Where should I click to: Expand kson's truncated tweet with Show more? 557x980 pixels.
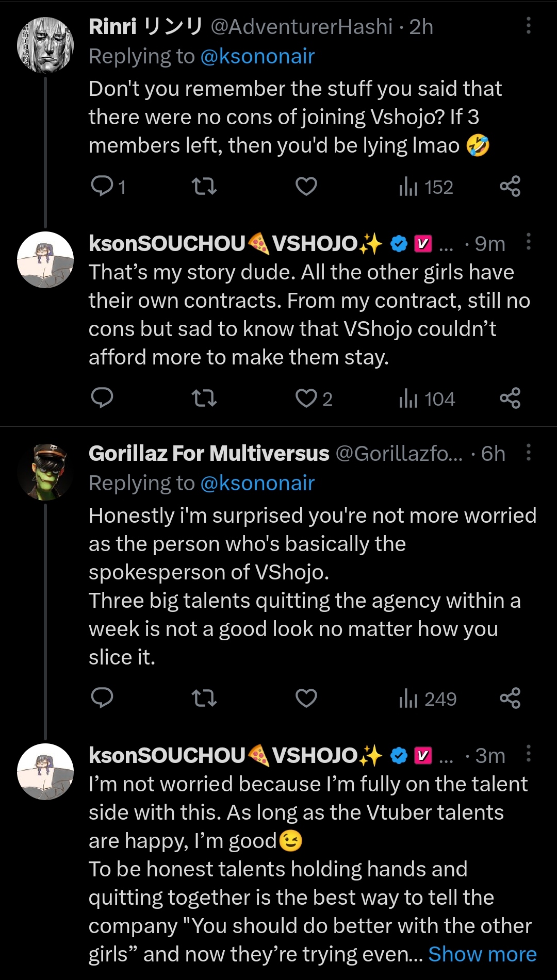482,954
